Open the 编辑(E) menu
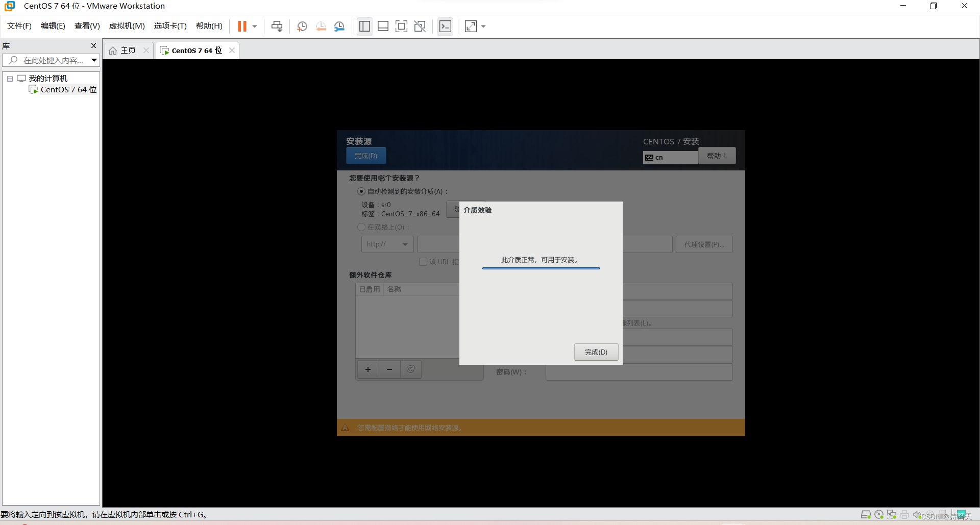The height and width of the screenshot is (525, 980). (53, 26)
